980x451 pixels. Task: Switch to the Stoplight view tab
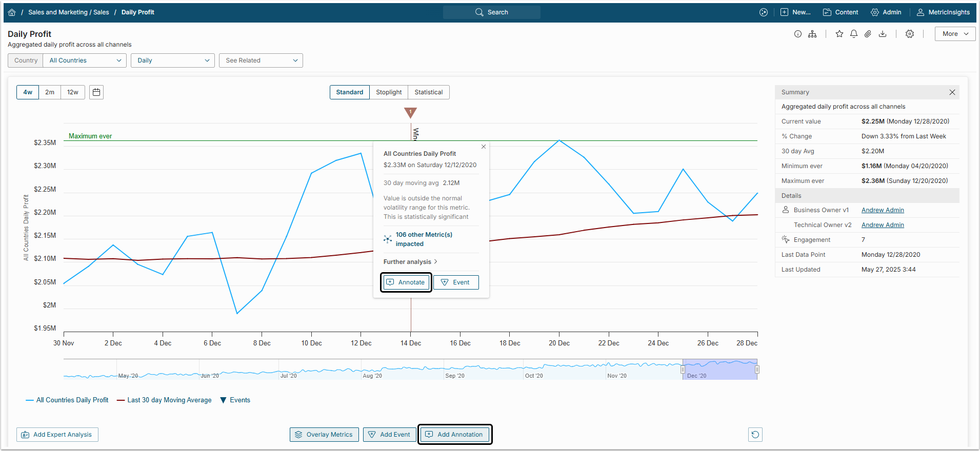tap(389, 92)
